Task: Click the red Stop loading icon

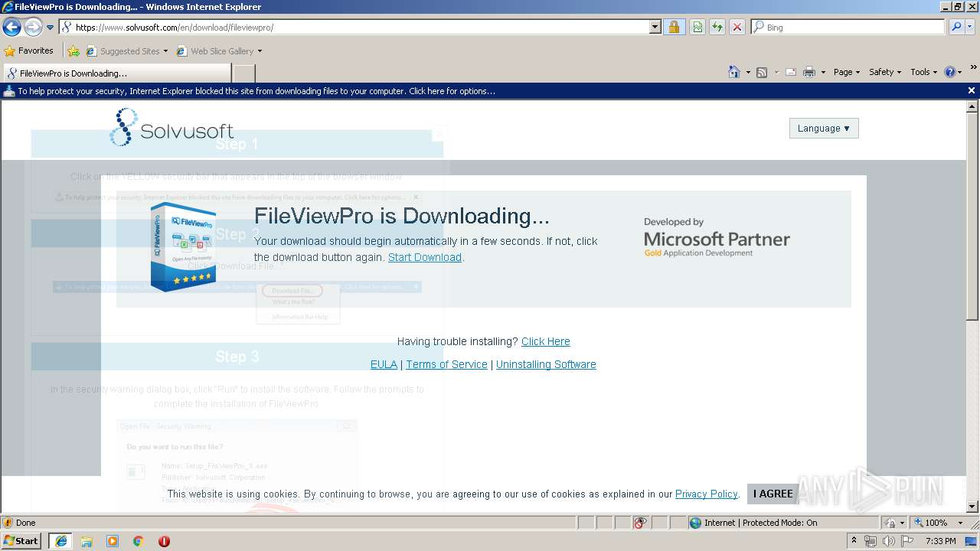Action: 737,27
